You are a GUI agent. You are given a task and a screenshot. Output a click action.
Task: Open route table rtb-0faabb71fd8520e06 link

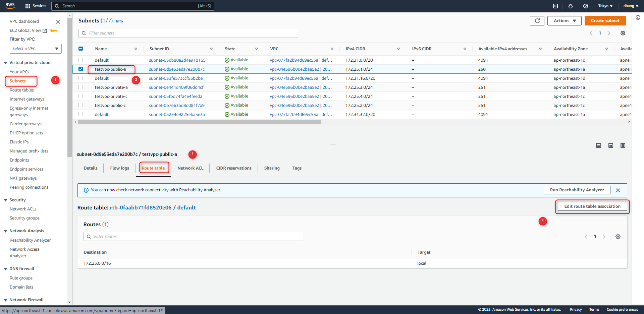pos(153,208)
